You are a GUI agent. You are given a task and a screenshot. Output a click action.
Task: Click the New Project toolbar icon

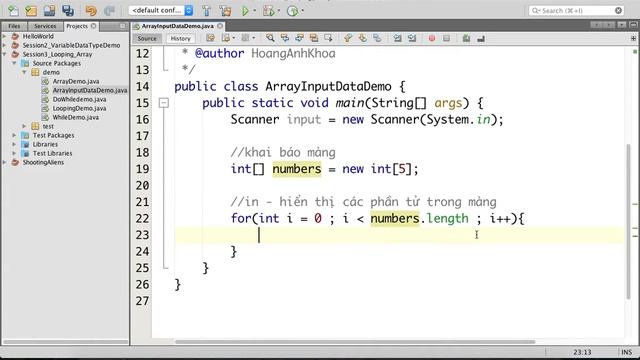click(31, 11)
